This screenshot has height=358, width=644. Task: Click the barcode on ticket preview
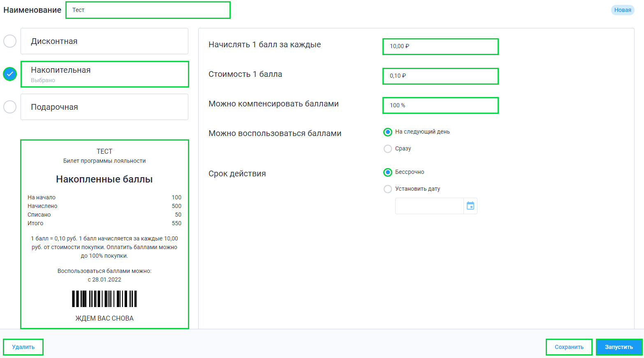pos(104,299)
